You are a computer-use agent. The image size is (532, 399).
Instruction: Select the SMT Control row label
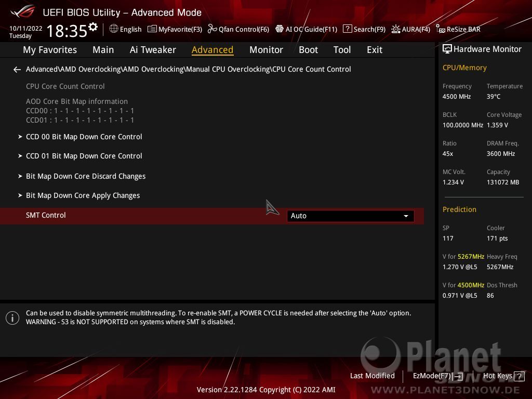point(46,215)
